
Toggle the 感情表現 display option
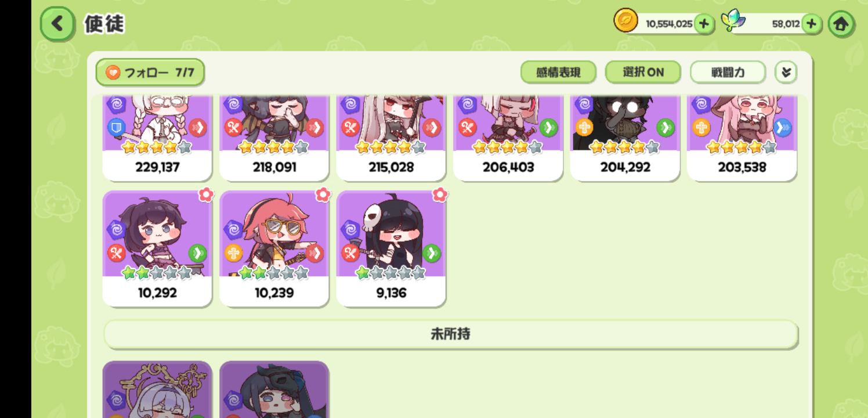558,73
